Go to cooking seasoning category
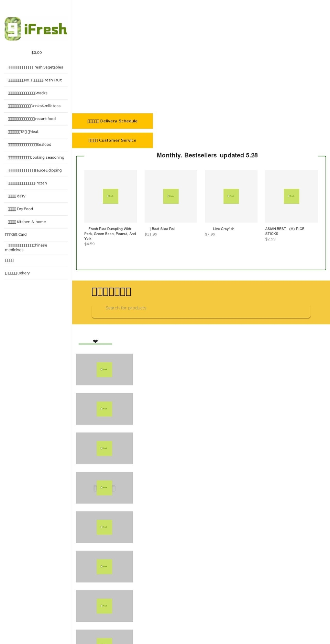The image size is (330, 644). [x=36, y=157]
